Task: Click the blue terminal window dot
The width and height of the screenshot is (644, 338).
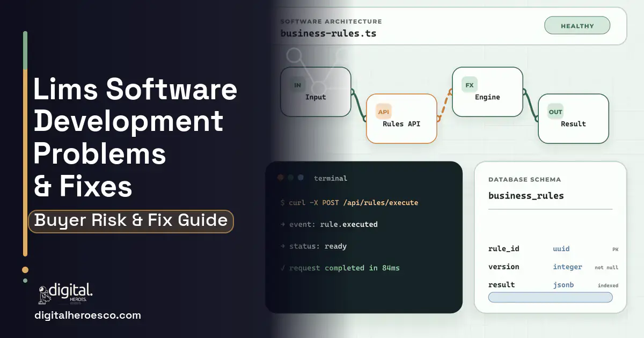Action: [x=301, y=178]
